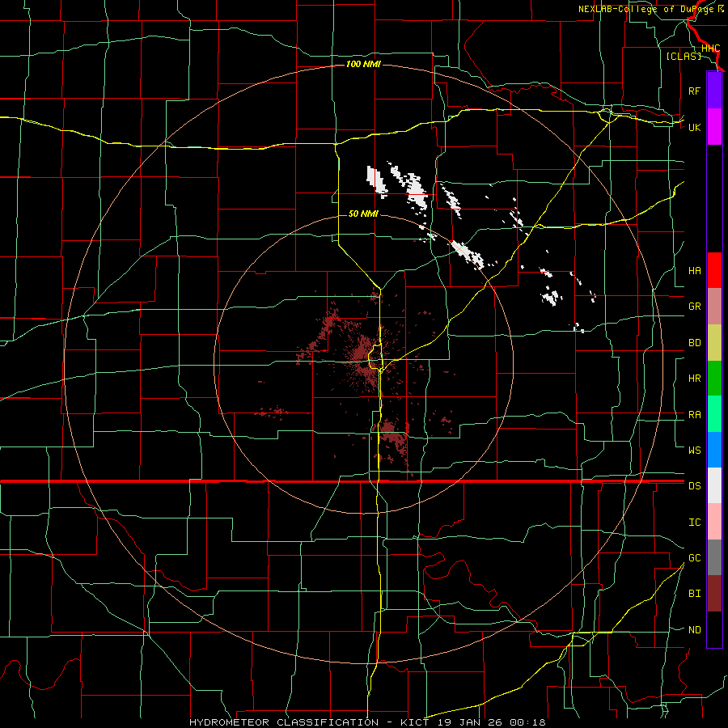Click the BD legend label
This screenshot has height=728, width=728.
pos(694,343)
